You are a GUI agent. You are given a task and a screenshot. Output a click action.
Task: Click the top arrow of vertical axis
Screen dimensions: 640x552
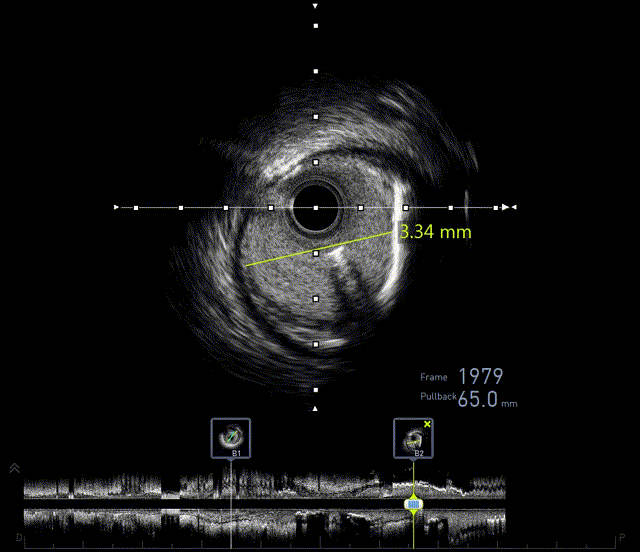[x=315, y=6]
